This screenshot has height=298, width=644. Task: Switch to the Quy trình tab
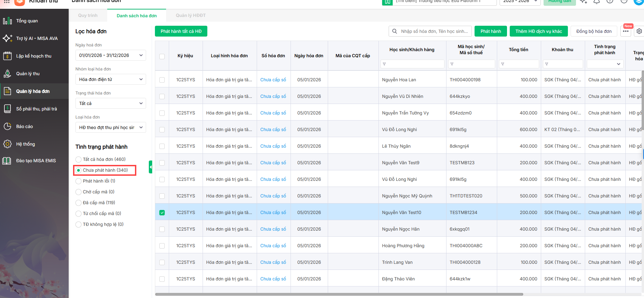click(x=88, y=16)
